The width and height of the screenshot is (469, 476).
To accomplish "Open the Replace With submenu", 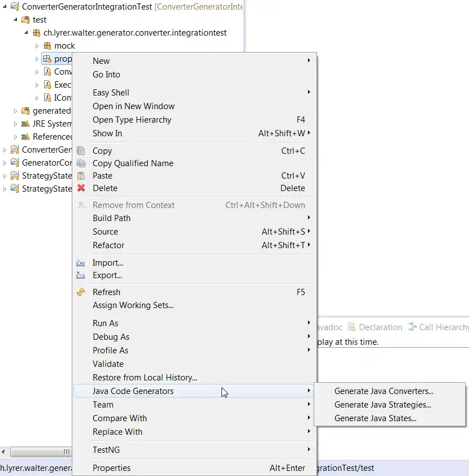I will click(x=195, y=432).
